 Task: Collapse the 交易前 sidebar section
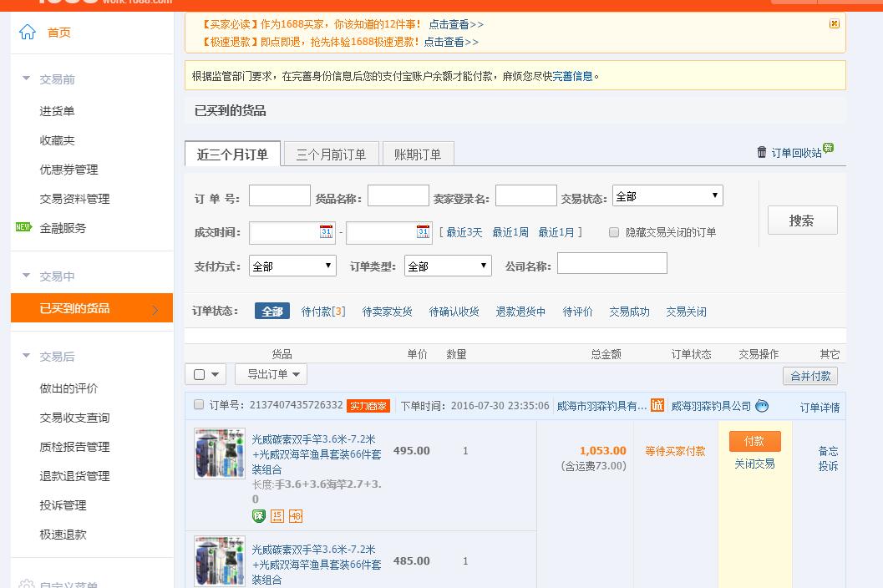point(26,79)
